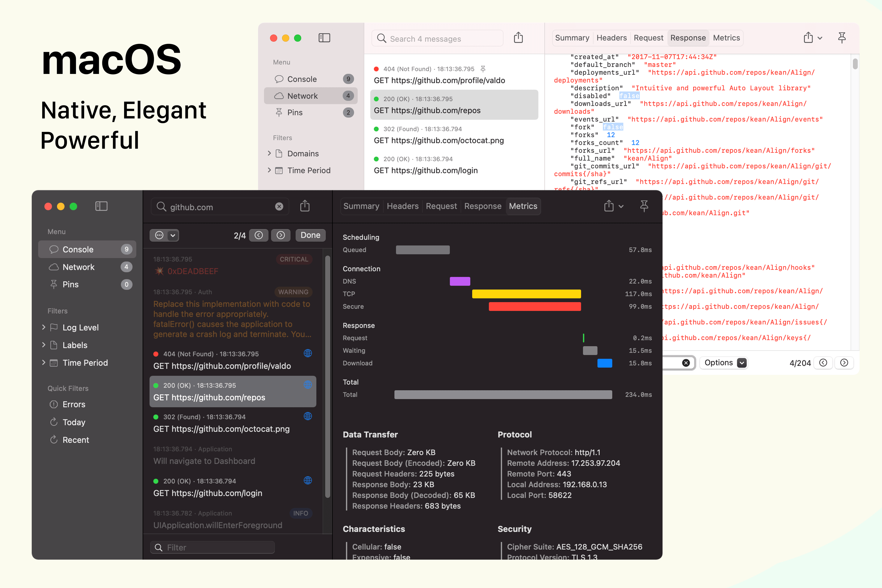Toggle sidebar in the dark window
The height and width of the screenshot is (588, 882).
pos(101,206)
